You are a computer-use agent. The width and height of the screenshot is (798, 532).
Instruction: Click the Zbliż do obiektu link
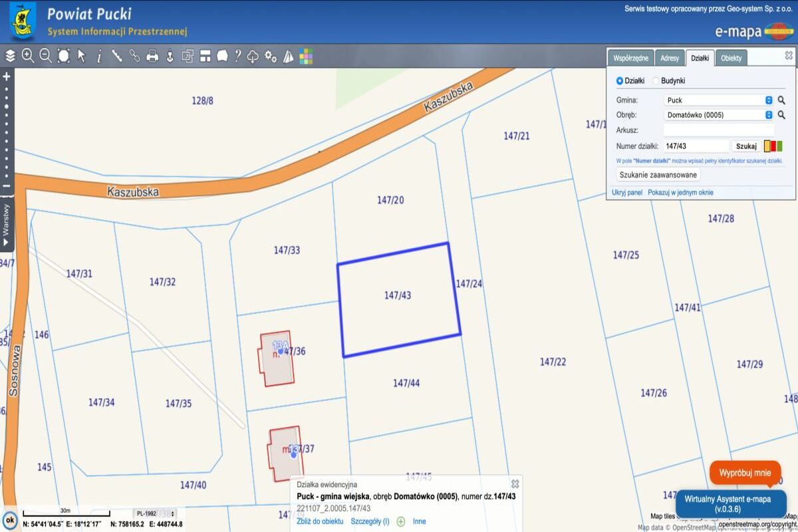coord(320,521)
